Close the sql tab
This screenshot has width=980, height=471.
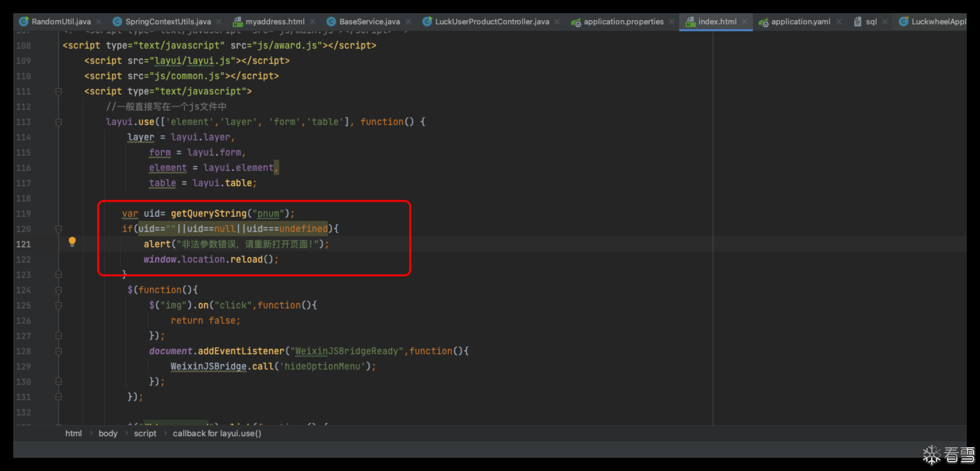885,22
